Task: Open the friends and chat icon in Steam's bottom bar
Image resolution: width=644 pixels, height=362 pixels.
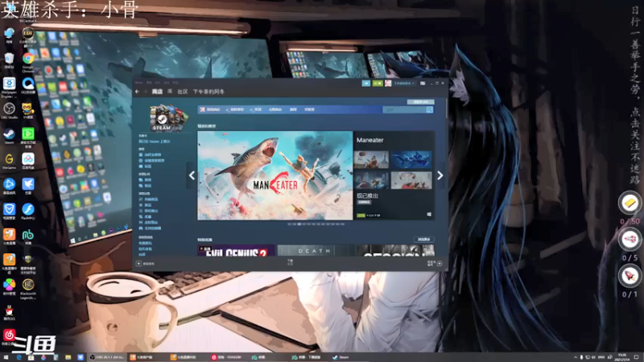Action: click(440, 264)
